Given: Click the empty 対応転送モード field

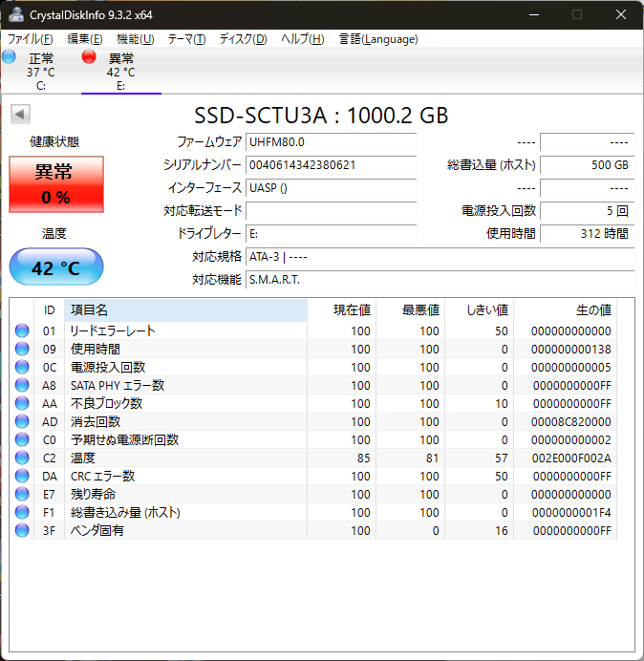Looking at the screenshot, I should (x=331, y=211).
